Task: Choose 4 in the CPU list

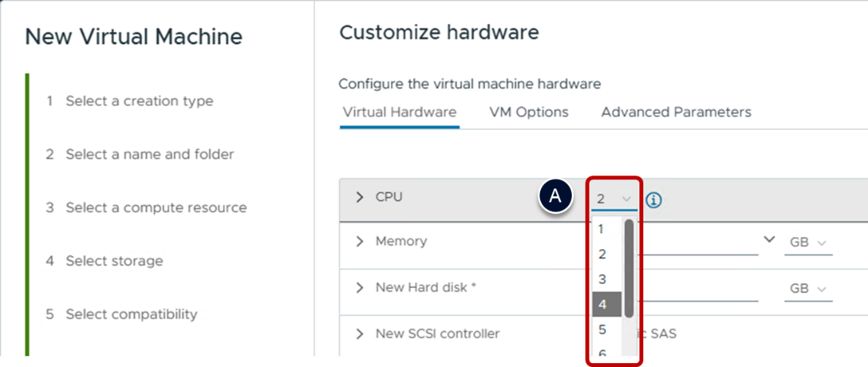Action: coord(603,305)
